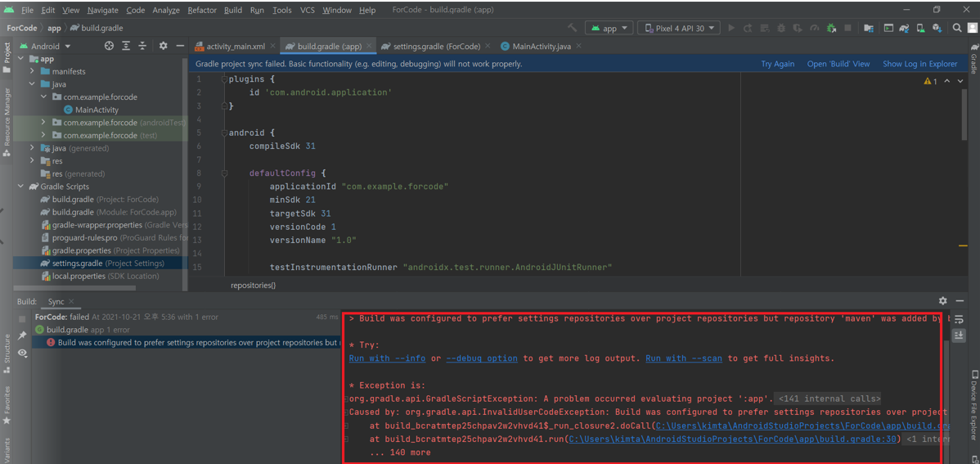Close the build.gradle (:app) tab
The width and height of the screenshot is (980, 464).
[369, 47]
